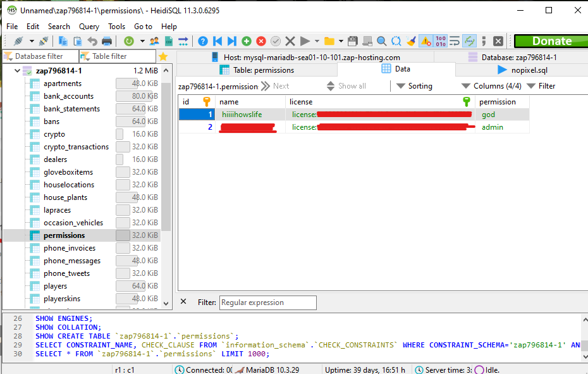
Task: Click the Show all button
Action: click(346, 86)
